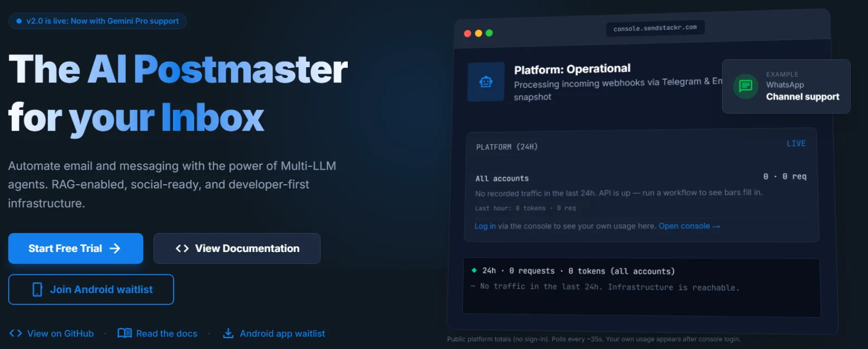Click the code icon on View Documentation
Screen dimensions: 868x349
182,248
